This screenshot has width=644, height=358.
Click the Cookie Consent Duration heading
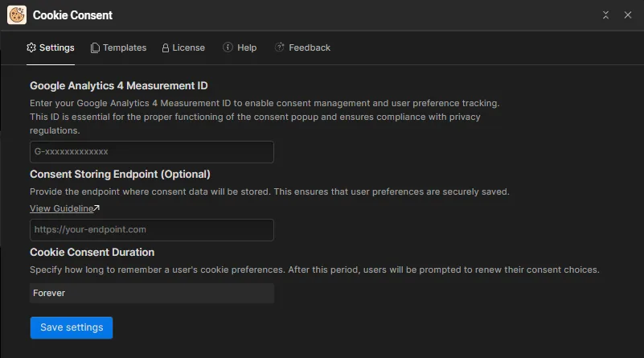pyautogui.click(x=92, y=253)
